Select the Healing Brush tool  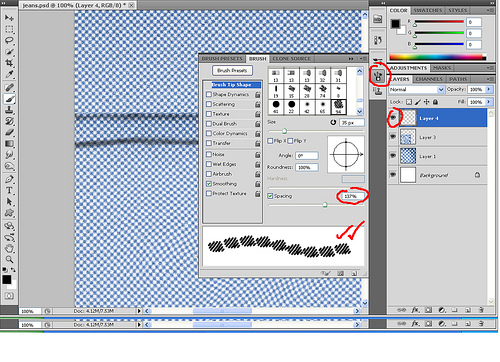pyautogui.click(x=9, y=87)
